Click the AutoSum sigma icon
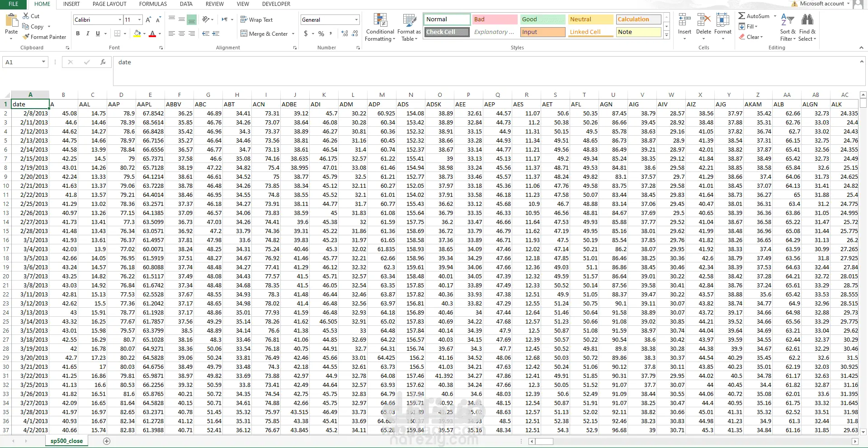The width and height of the screenshot is (868, 448). click(742, 16)
